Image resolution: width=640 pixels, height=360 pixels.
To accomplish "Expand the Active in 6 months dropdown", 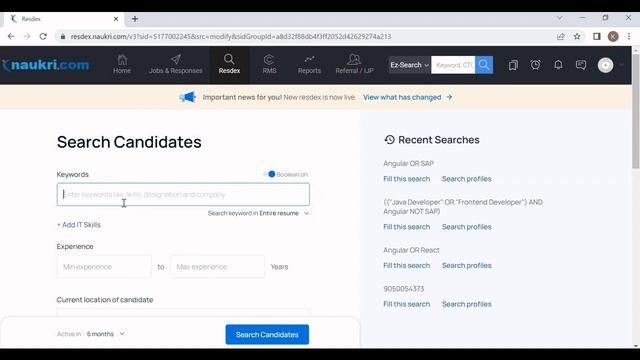I will click(91, 334).
